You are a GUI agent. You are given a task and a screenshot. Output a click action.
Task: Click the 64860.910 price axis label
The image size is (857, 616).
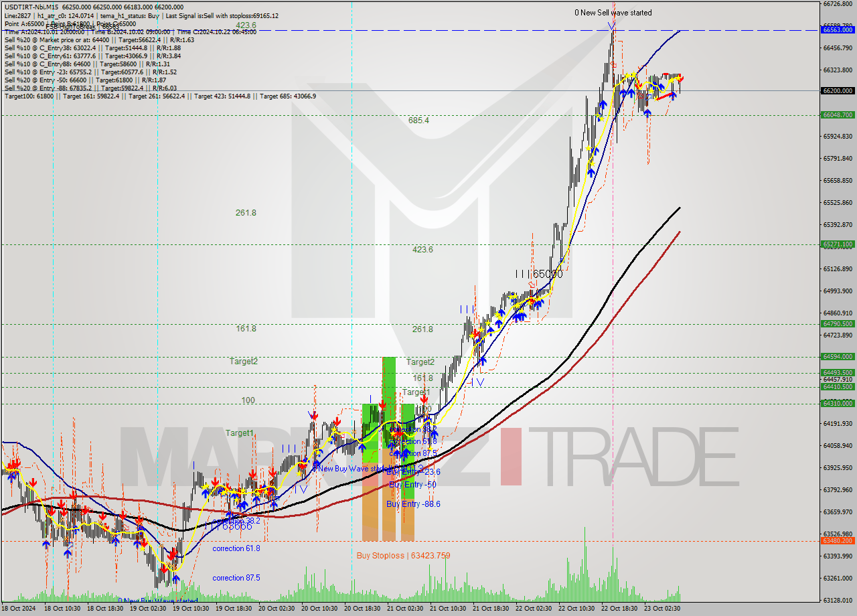point(838,313)
